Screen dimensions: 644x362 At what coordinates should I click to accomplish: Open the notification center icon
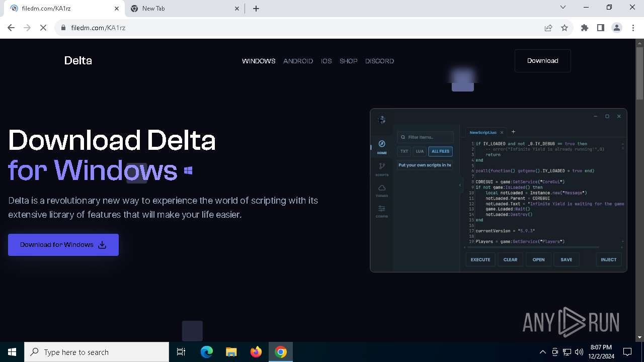(x=627, y=352)
